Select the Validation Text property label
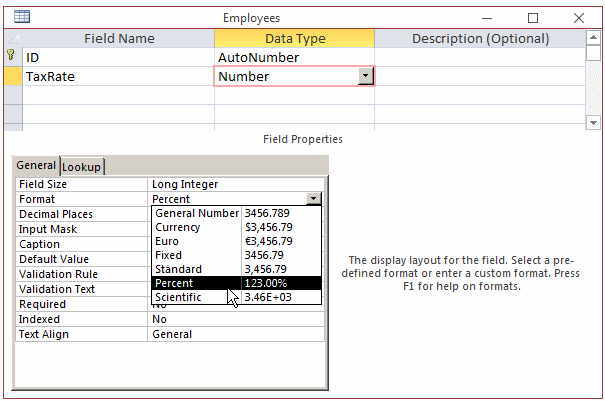Viewport: 605px width, 402px height. 81,289
